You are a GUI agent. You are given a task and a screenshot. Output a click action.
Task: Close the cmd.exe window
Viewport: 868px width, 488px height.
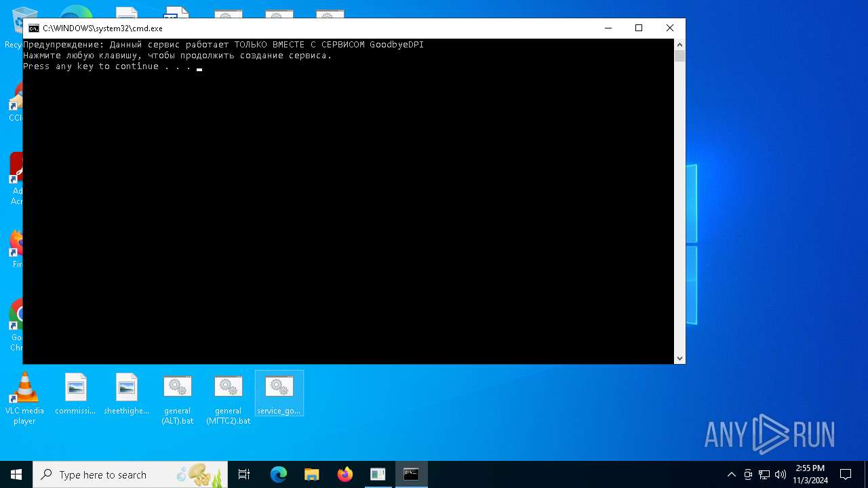tap(669, 28)
